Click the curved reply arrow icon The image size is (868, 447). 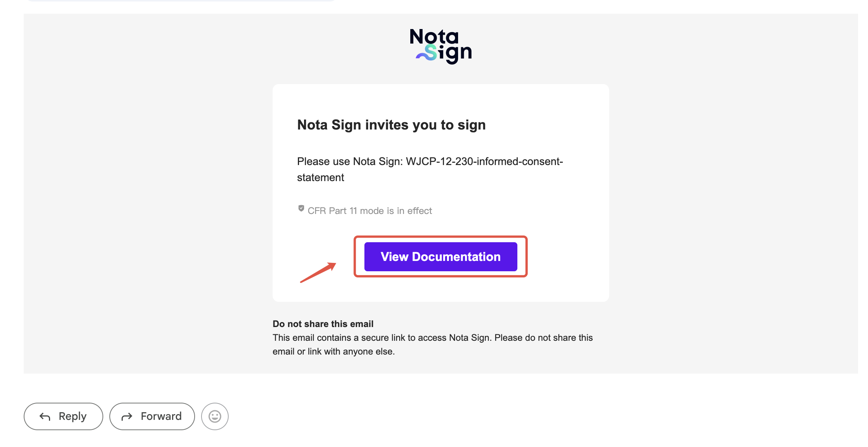click(45, 416)
